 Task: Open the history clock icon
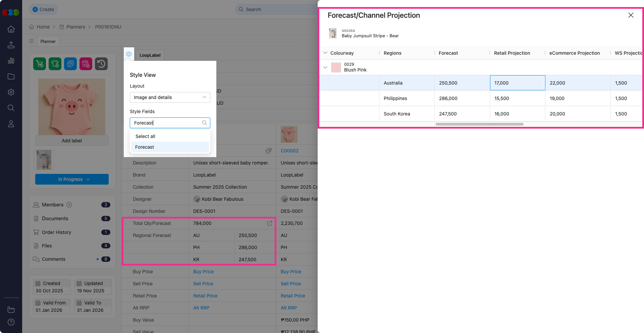pyautogui.click(x=101, y=64)
